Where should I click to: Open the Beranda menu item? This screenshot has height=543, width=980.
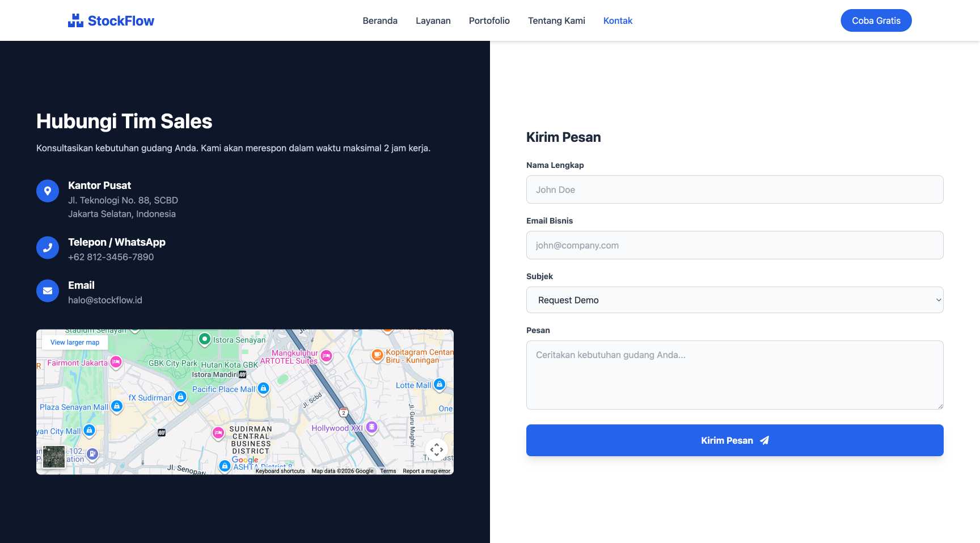(x=380, y=21)
